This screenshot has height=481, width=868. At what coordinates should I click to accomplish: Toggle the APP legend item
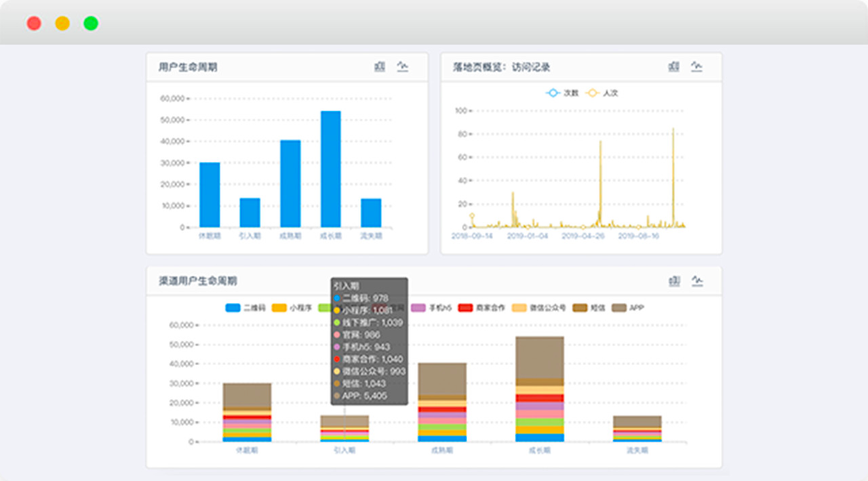click(x=620, y=308)
